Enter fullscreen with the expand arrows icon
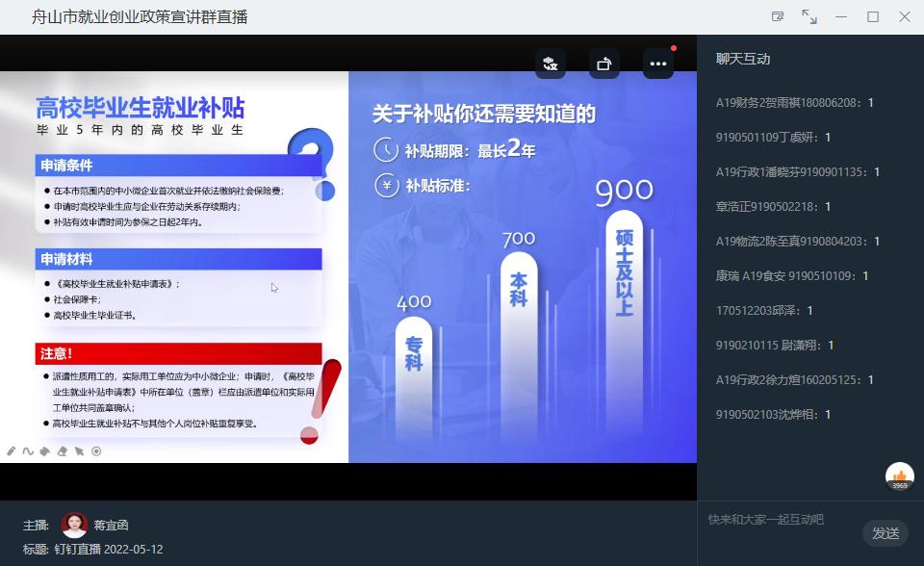Screen dimensions: 924x566 pyautogui.click(x=809, y=16)
